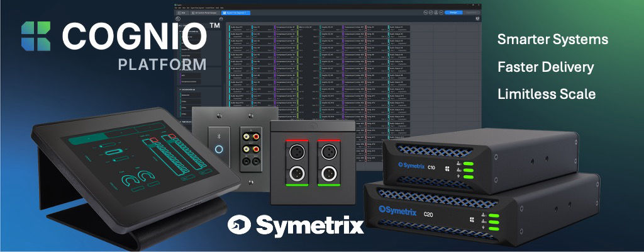Click the toolbox icon above the module list
Image resolution: width=644 pixels, height=252 pixels.
(x=221, y=18)
